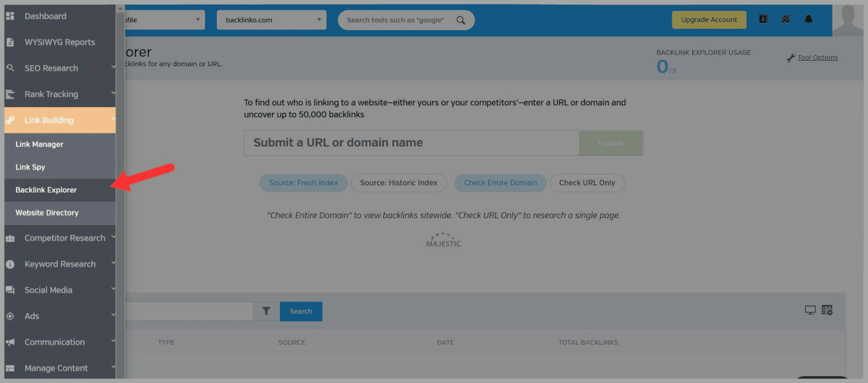Open the Tool Options link
The image size is (868, 383).
coord(818,58)
